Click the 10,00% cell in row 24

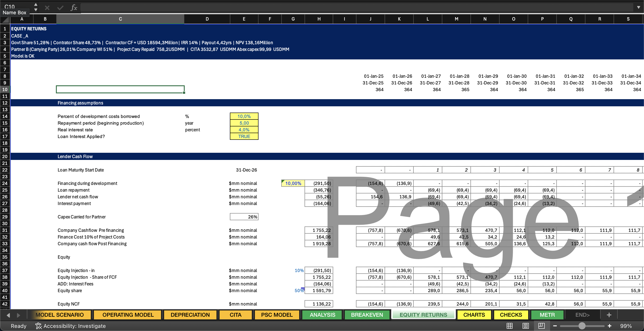(293, 183)
